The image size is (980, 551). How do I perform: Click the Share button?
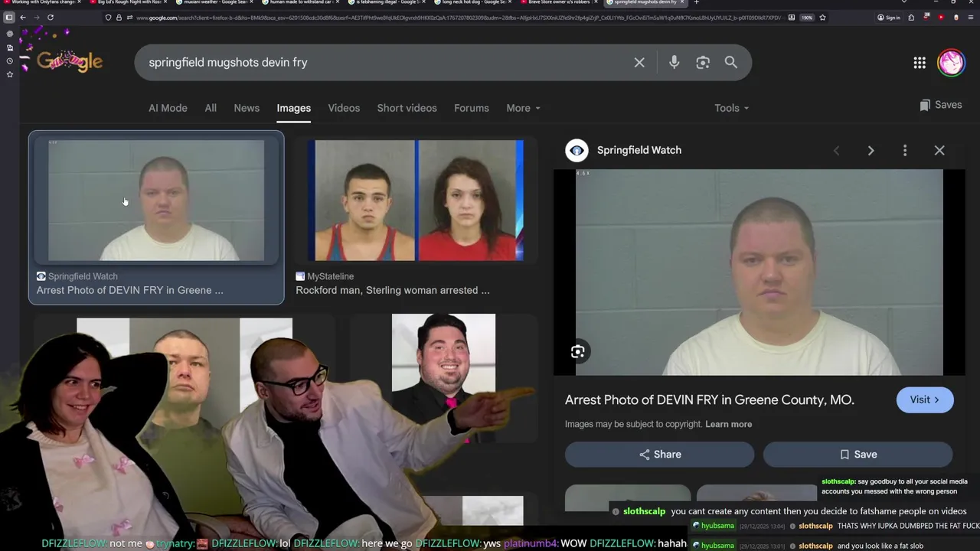659,455
